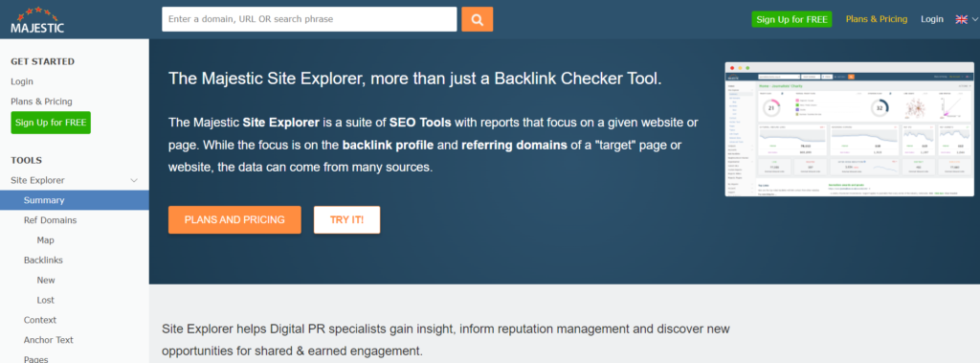Open Anchor Text in the sidebar

tap(49, 340)
